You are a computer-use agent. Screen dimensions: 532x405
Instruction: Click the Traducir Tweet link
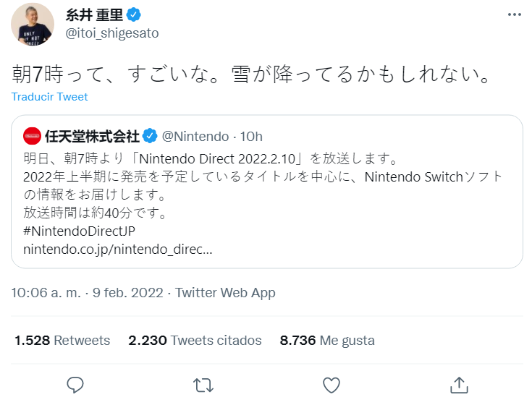point(49,97)
